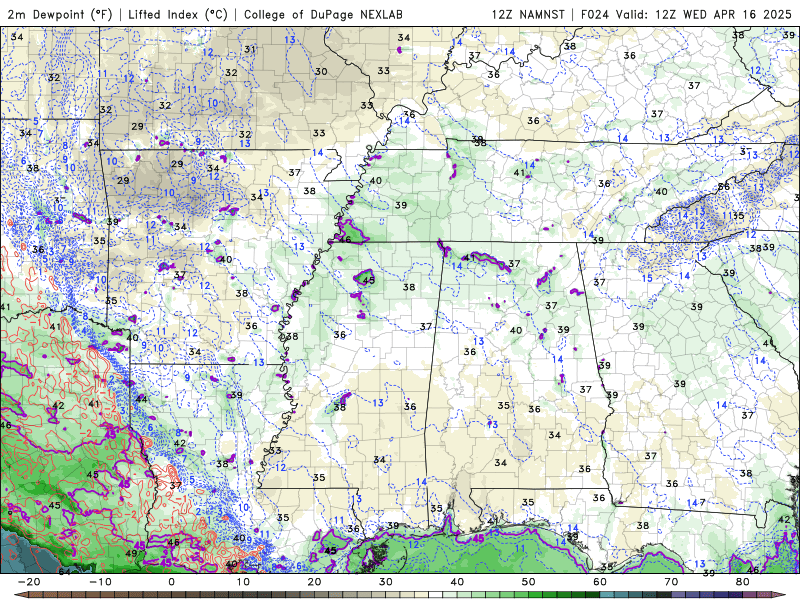Click the "College of DuPage NEXLAB" header text
This screenshot has height=600, width=800.
323,14
